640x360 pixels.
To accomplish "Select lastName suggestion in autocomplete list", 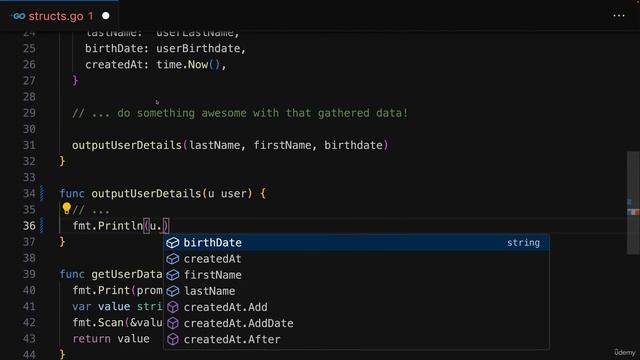I will (x=356, y=291).
